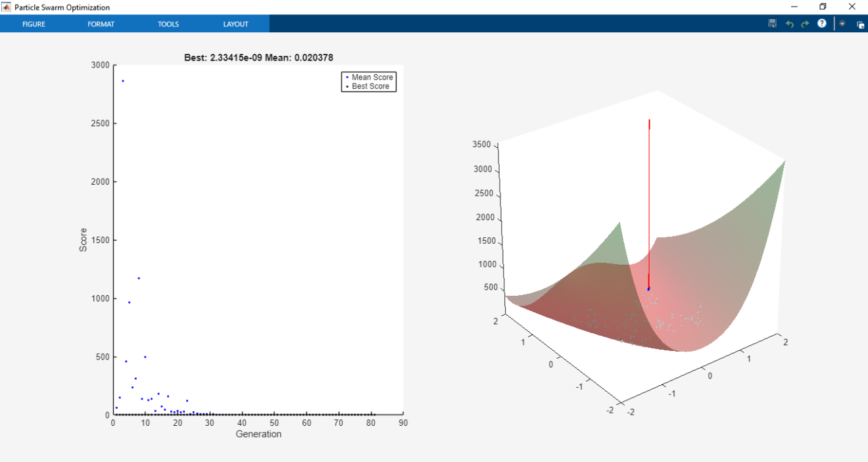Open Help via the question mark icon
Screen dimensions: 868x462
[x=821, y=24]
